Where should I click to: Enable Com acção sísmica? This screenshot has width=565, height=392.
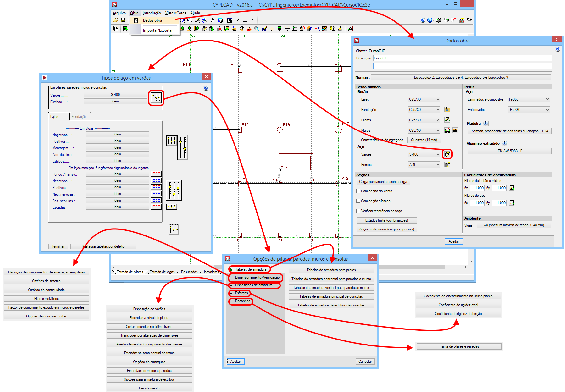tap(358, 201)
